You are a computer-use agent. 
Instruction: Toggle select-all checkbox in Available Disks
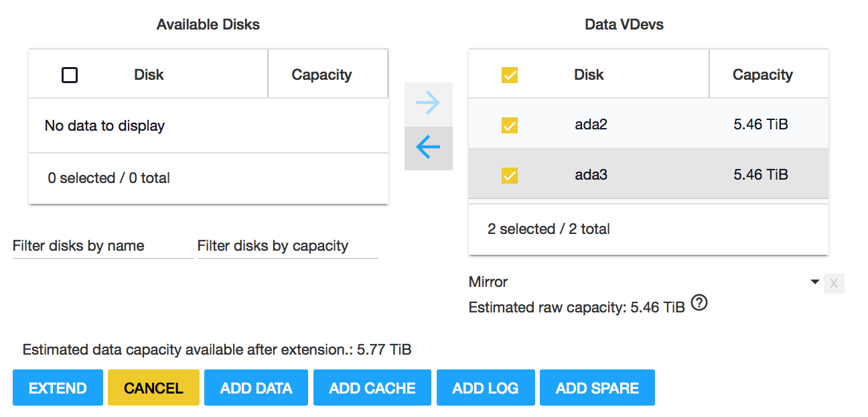70,75
